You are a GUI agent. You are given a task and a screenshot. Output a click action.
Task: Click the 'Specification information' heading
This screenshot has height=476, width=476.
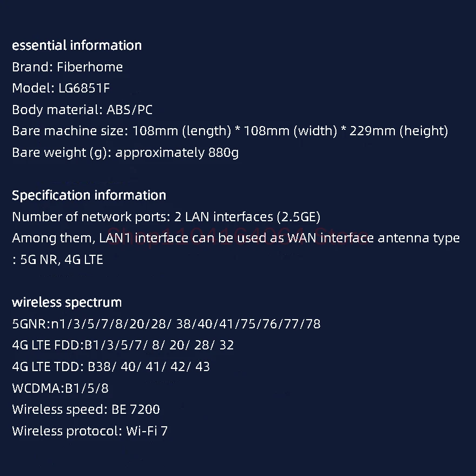(89, 195)
